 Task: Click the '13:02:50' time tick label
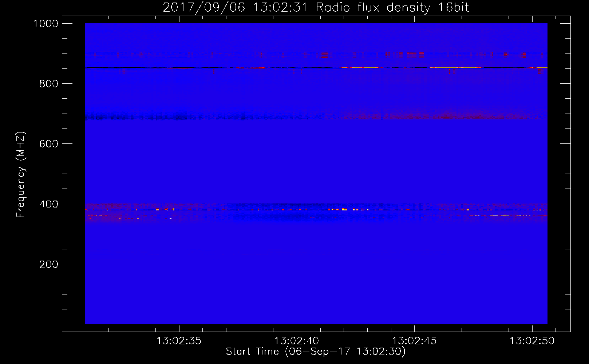coord(532,341)
